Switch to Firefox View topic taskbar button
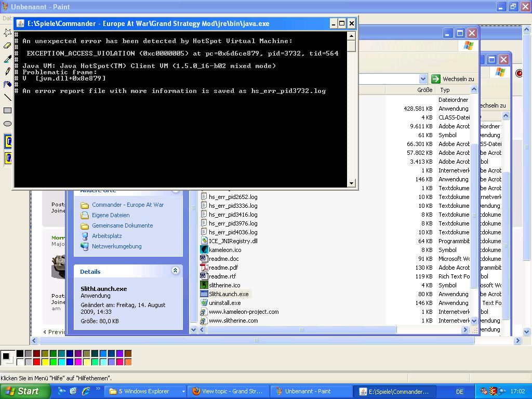 [229, 392]
